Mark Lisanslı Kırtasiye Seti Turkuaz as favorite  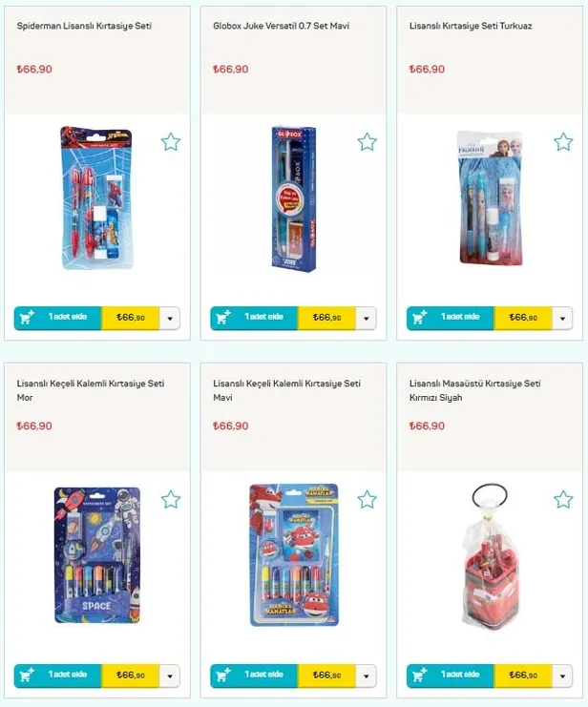563,142
